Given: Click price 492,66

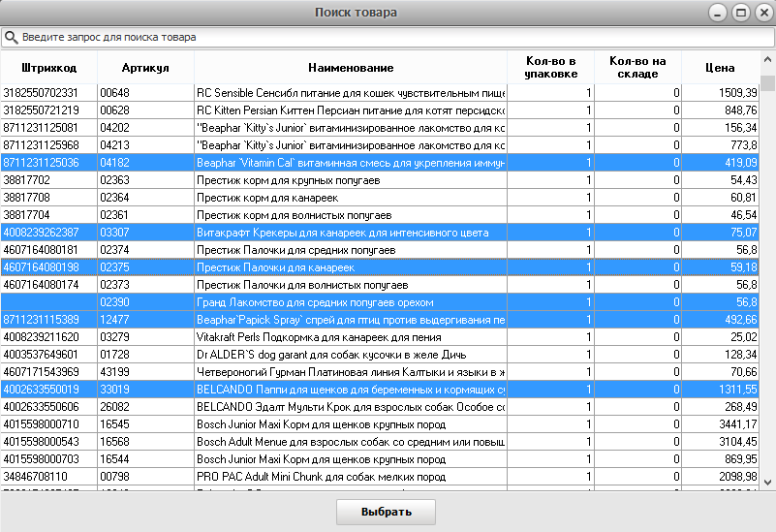Looking at the screenshot, I should click(x=741, y=320).
